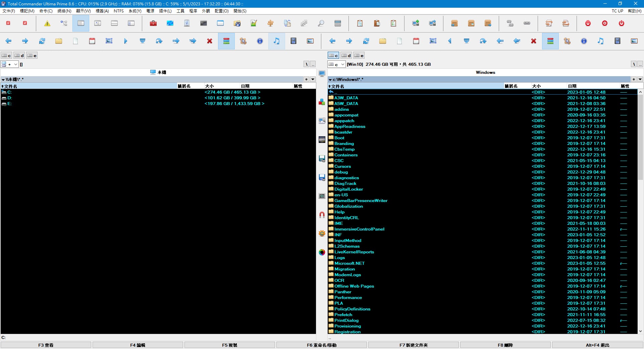Click the magnifying glass search icon
The width and height of the screenshot is (644, 349).
click(321, 23)
